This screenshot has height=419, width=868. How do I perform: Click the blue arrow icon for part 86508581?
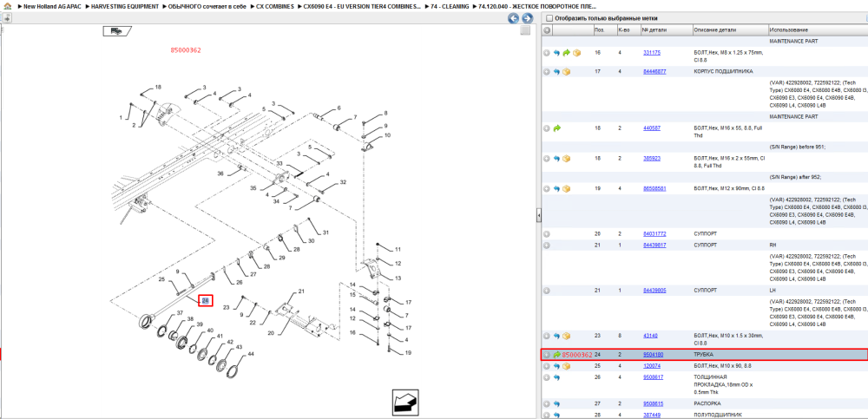557,189
